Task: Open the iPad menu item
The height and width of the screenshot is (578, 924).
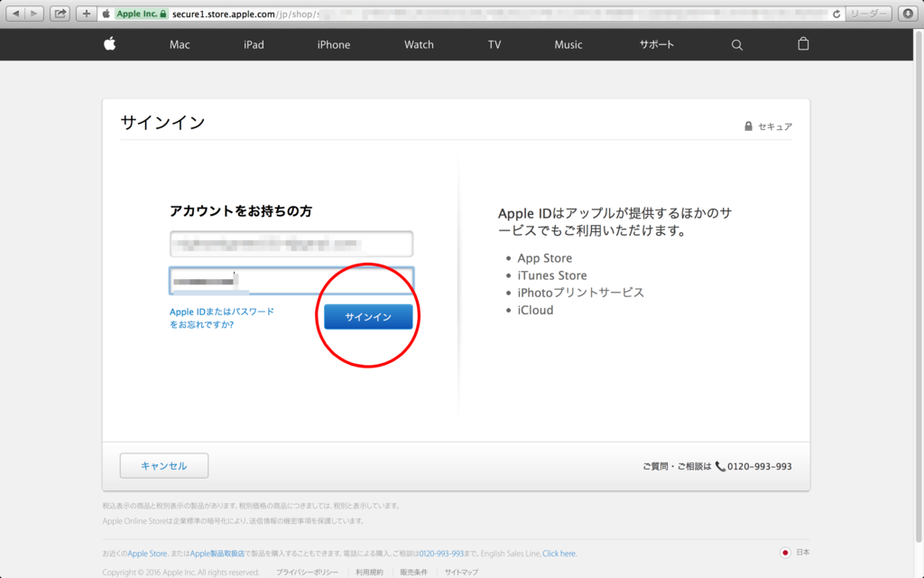Action: (254, 45)
